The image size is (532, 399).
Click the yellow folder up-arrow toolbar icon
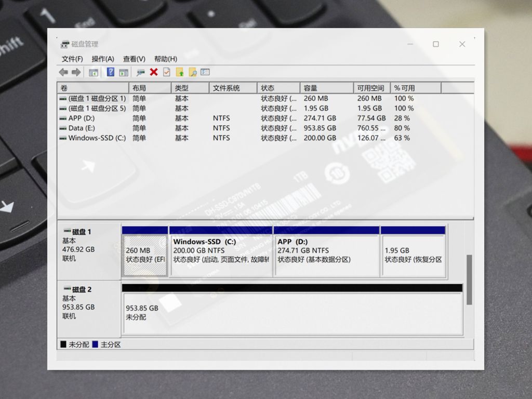[180, 72]
